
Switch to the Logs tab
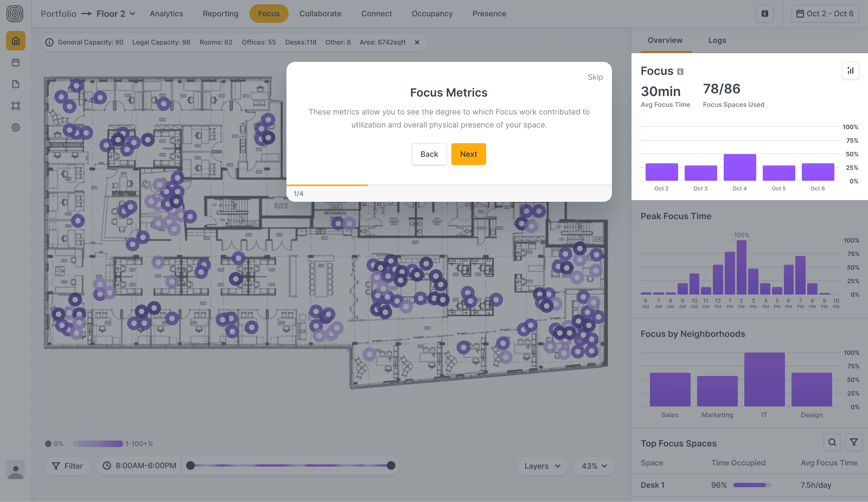point(717,41)
